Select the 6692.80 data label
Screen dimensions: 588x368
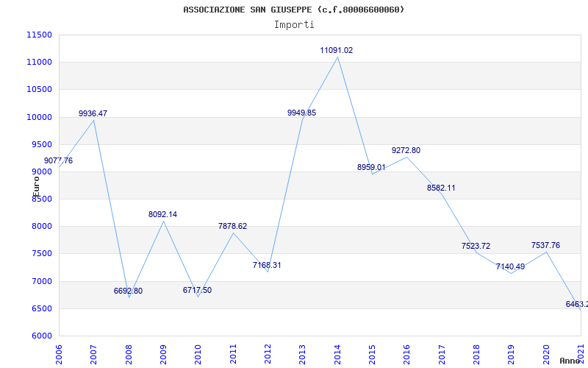(x=128, y=291)
